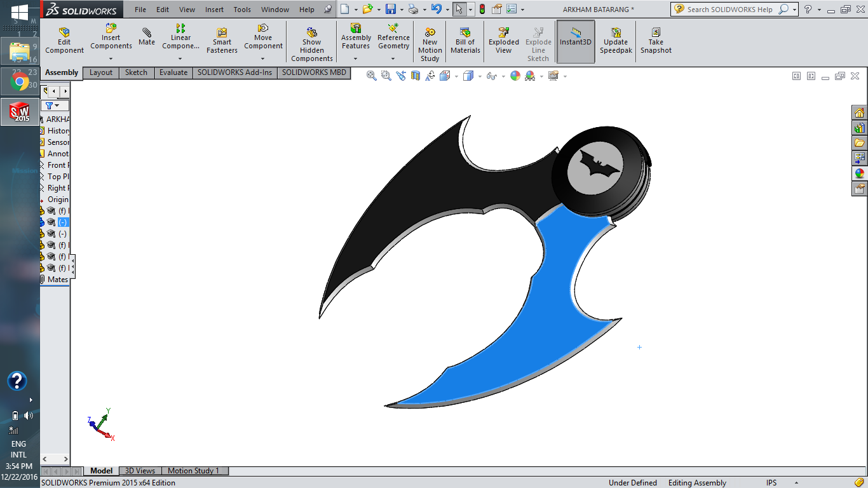
Task: Switch to the 3D Views tab
Action: point(140,471)
